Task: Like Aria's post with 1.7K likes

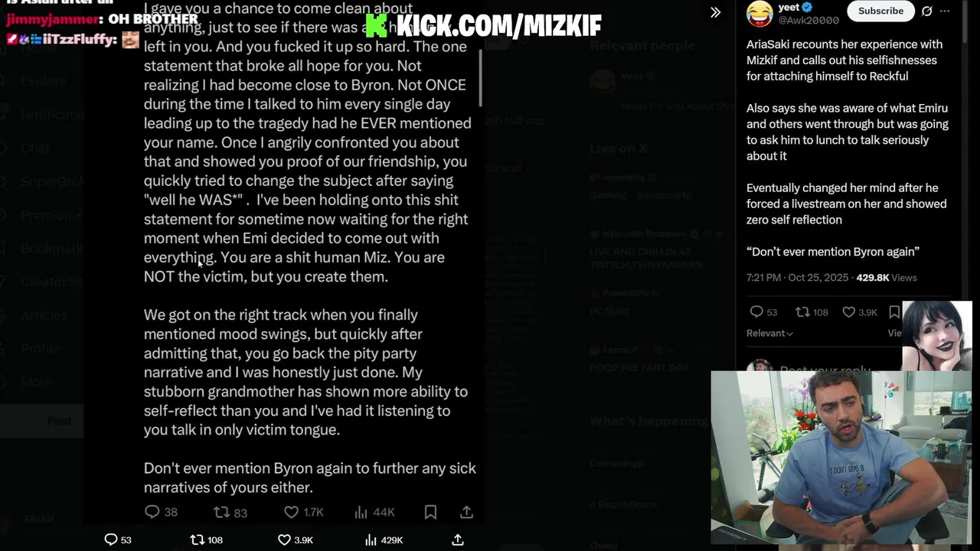Action: point(291,512)
